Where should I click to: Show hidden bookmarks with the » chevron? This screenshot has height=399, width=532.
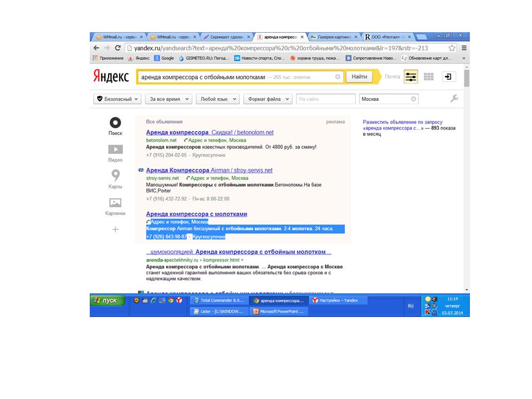pyautogui.click(x=463, y=58)
